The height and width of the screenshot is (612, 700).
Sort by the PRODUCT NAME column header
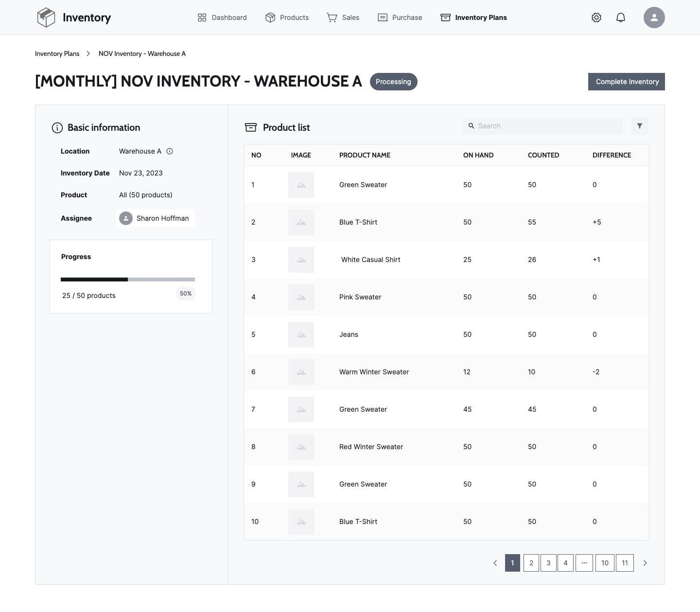point(365,155)
